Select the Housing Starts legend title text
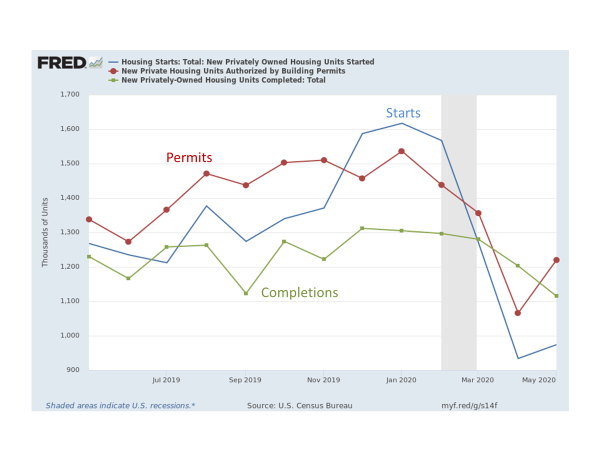This screenshot has height=450, width=600. pyautogui.click(x=248, y=62)
